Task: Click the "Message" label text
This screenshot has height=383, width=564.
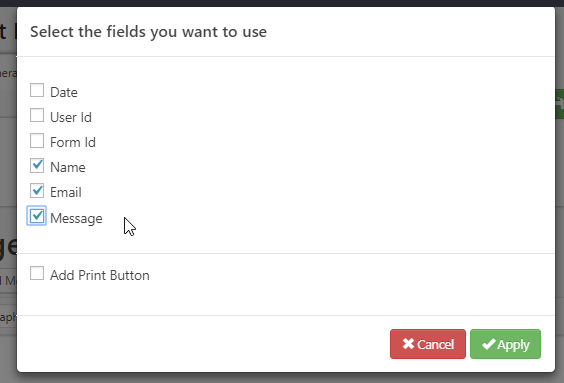Action: pyautogui.click(x=76, y=218)
